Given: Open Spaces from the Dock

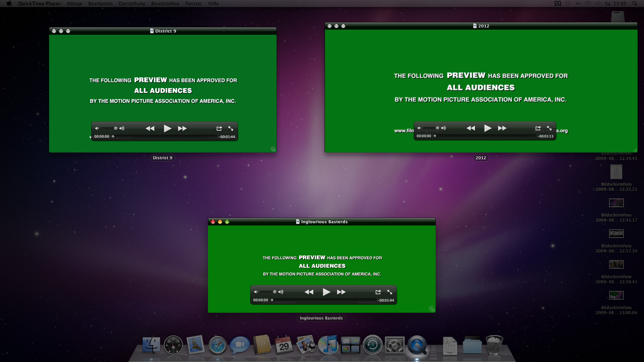Looking at the screenshot, I should [x=351, y=345].
